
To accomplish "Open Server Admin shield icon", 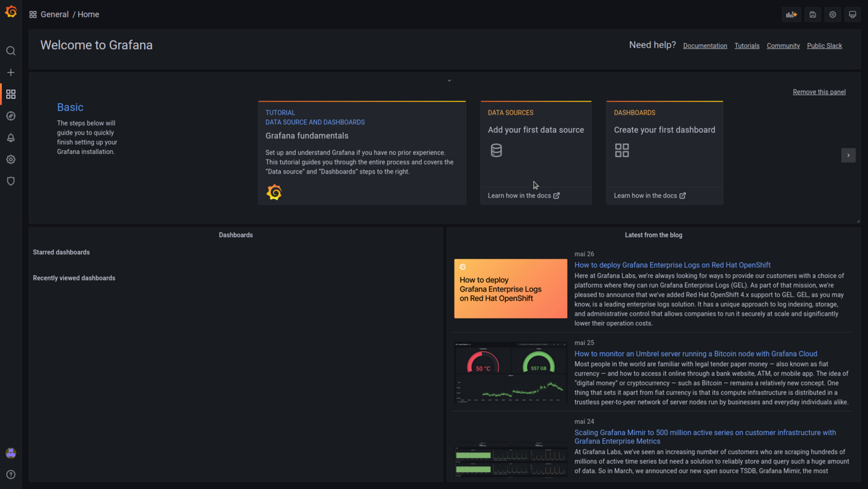I will [x=11, y=181].
